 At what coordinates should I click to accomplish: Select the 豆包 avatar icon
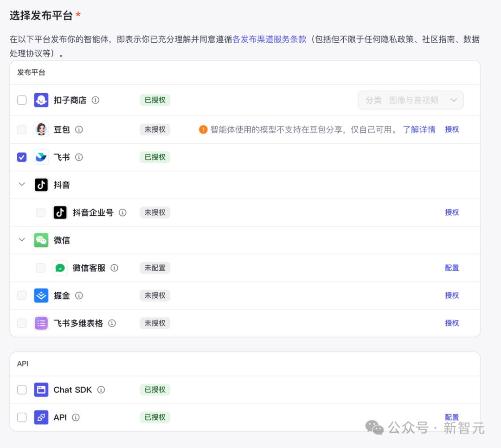[41, 129]
